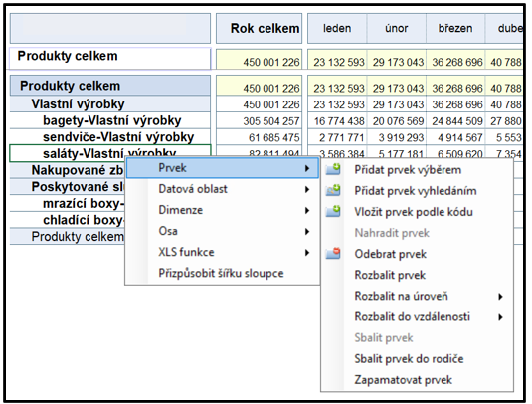532x404 pixels.
Task: Open the Prvek submenu
Action: tap(223, 168)
